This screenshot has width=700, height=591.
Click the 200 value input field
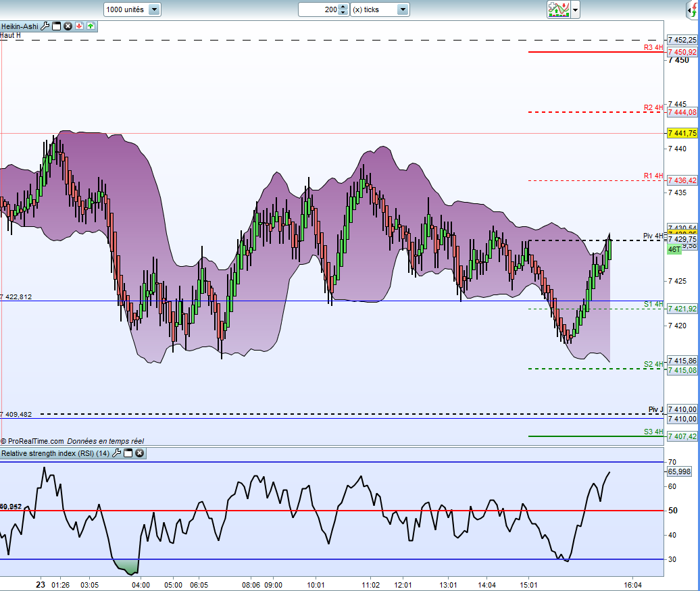319,9
